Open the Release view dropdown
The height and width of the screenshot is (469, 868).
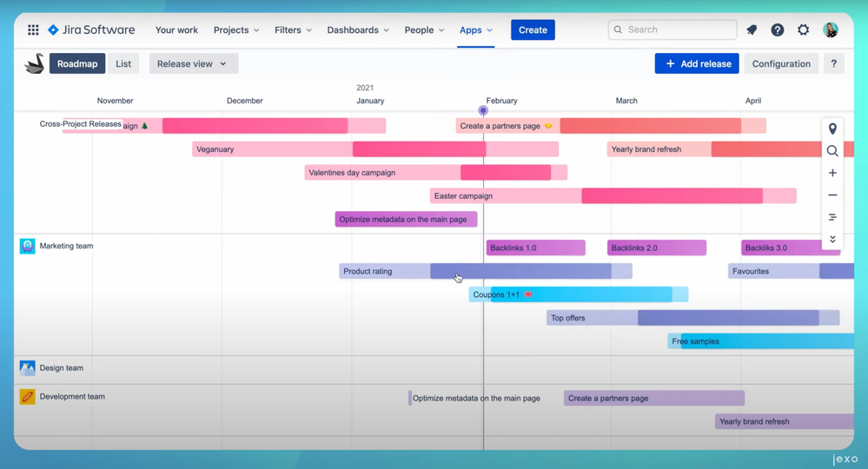coord(194,63)
